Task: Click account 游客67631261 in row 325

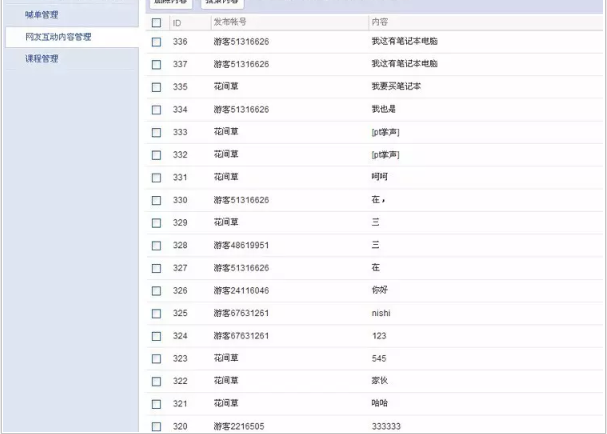Action: click(x=241, y=313)
